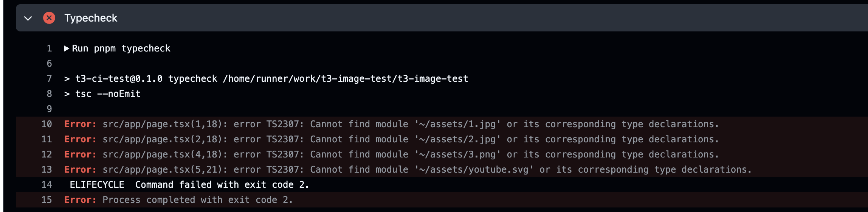Select log line number 9
Screen dimensions: 868x212
coord(49,109)
